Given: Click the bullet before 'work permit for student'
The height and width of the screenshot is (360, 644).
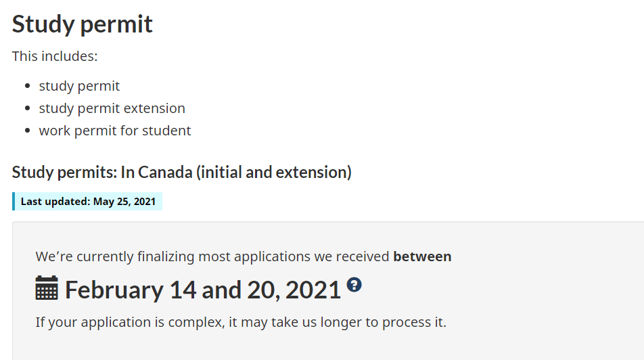Looking at the screenshot, I should [x=28, y=131].
